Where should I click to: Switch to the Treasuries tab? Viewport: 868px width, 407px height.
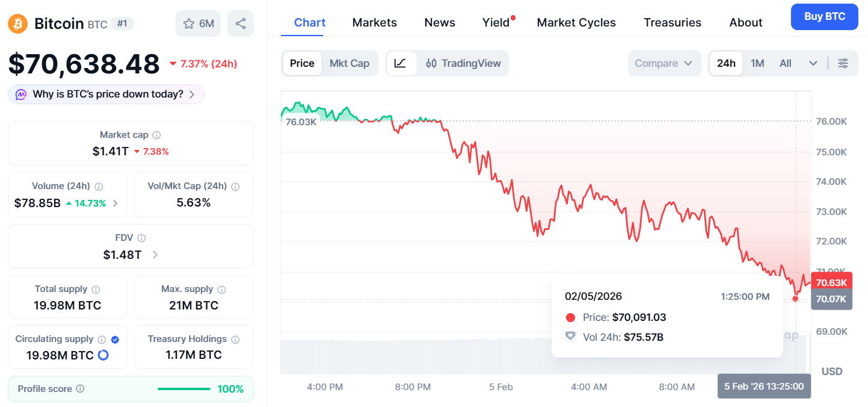click(672, 22)
